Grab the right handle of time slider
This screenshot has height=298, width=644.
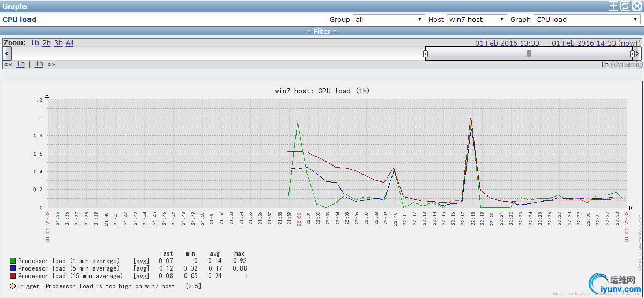[632, 54]
